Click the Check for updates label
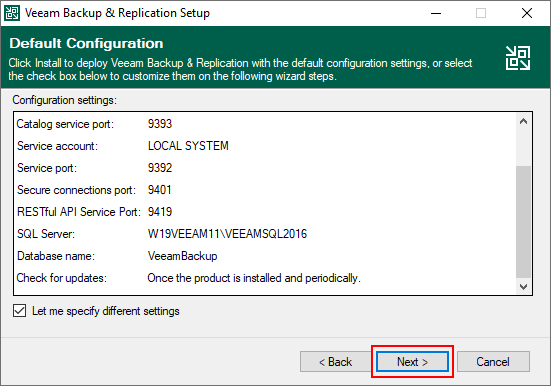 [x=61, y=278]
